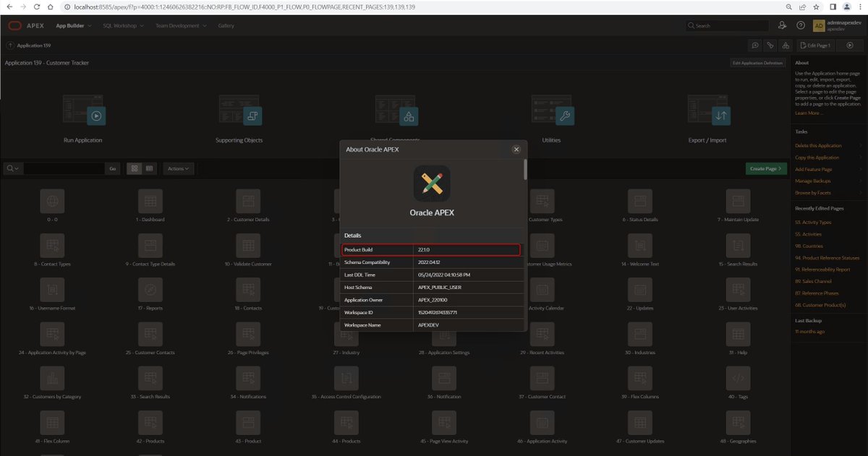The height and width of the screenshot is (456, 868).
Task: Click the header Search field
Action: (728, 25)
